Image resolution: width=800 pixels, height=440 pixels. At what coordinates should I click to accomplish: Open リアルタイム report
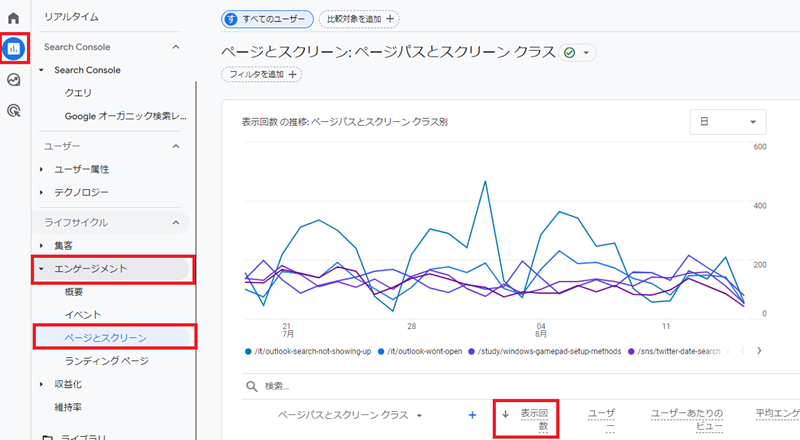(71, 17)
